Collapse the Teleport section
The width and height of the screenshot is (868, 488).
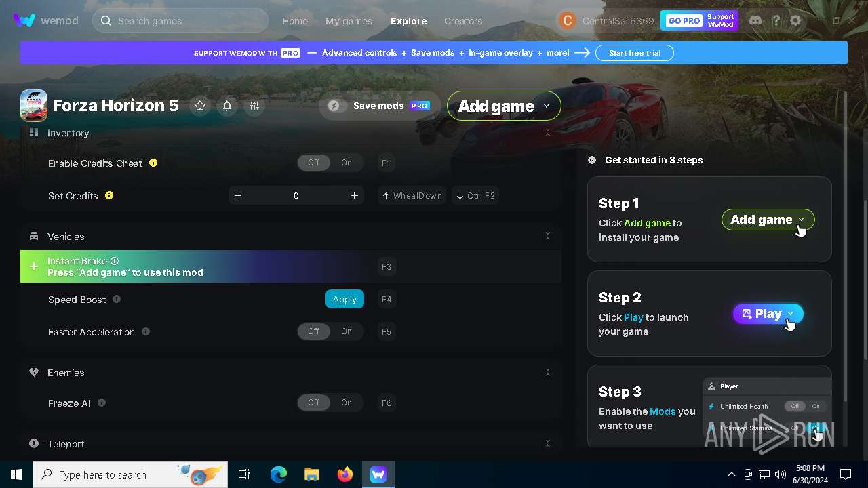tap(548, 443)
